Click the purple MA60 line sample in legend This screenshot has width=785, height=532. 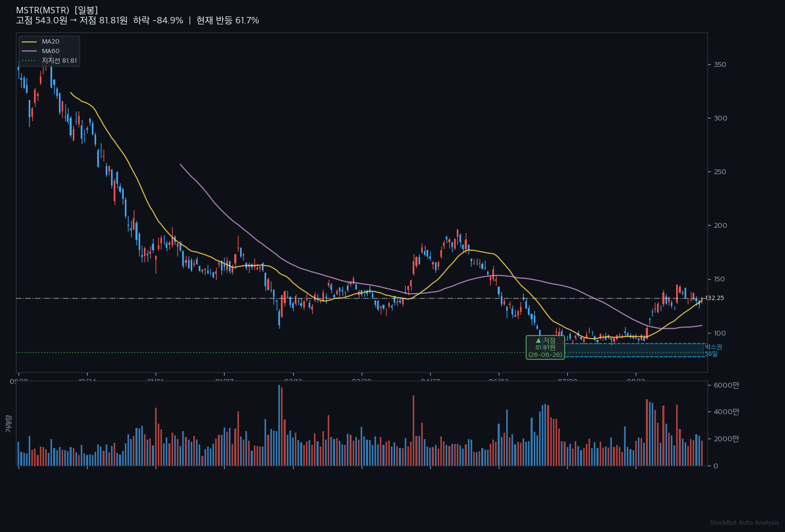click(x=29, y=51)
